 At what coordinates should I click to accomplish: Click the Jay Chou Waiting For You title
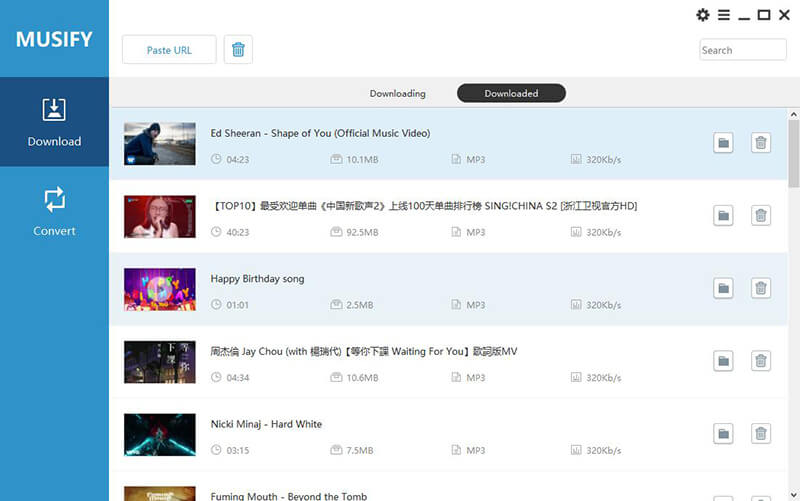pos(364,352)
